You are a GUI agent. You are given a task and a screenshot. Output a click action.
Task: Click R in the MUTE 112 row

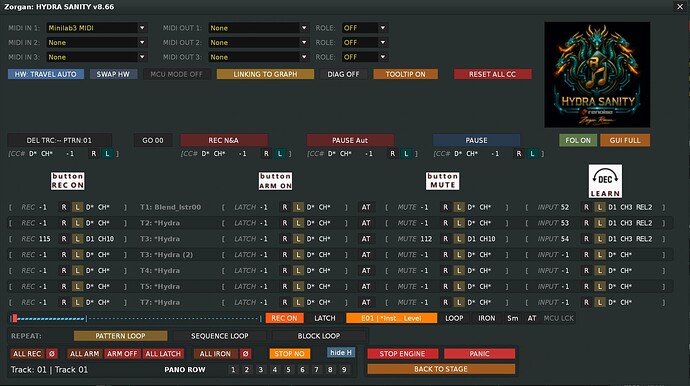click(445, 239)
